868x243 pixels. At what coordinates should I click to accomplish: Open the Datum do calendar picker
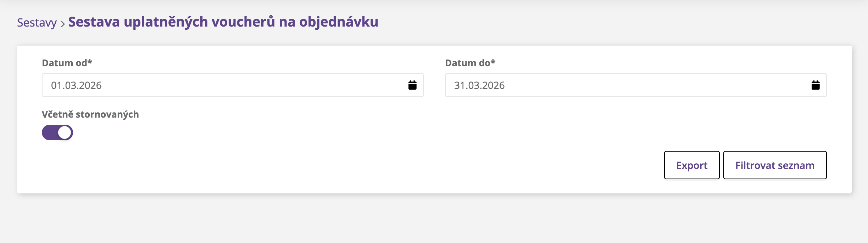815,85
